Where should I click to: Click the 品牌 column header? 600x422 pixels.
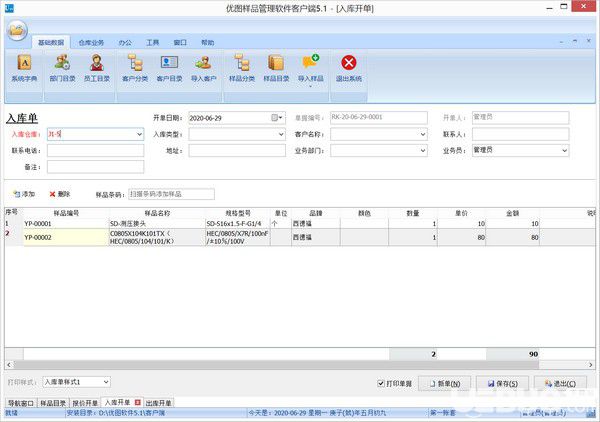(316, 213)
